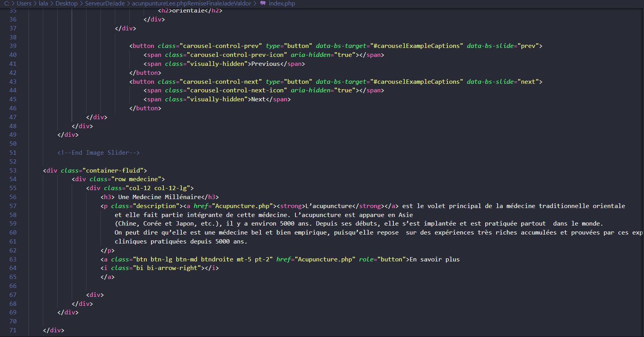Click "et elle fait partie intégrante" on line 58
The image size is (644, 337).
tap(168, 215)
